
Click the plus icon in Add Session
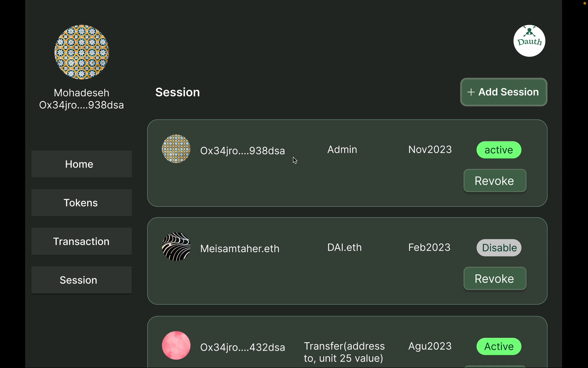coord(471,92)
